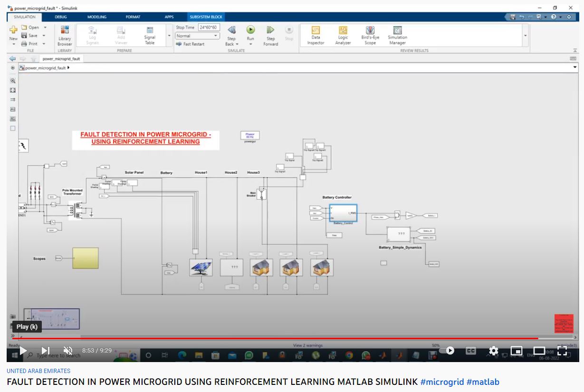
Task: Follow the #microgrid hashtag link
Action: point(442,382)
